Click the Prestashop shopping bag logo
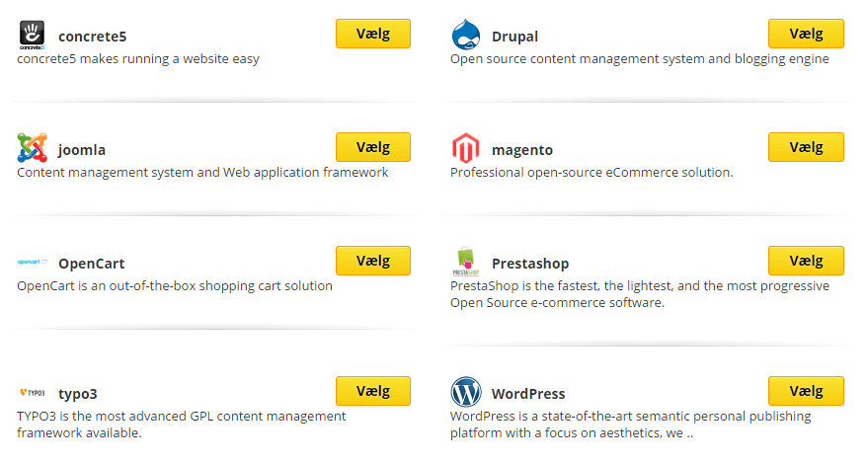868x464 pixels. (x=465, y=262)
